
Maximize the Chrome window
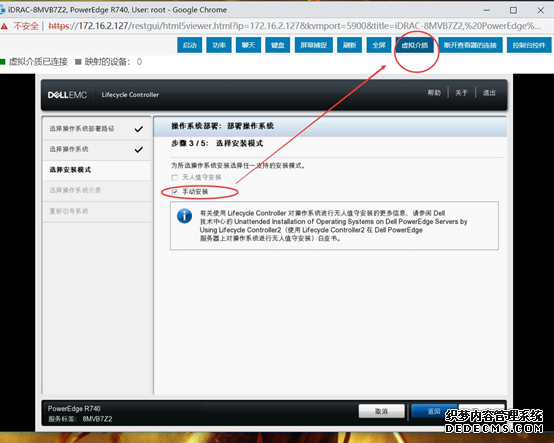pyautogui.click(x=513, y=10)
